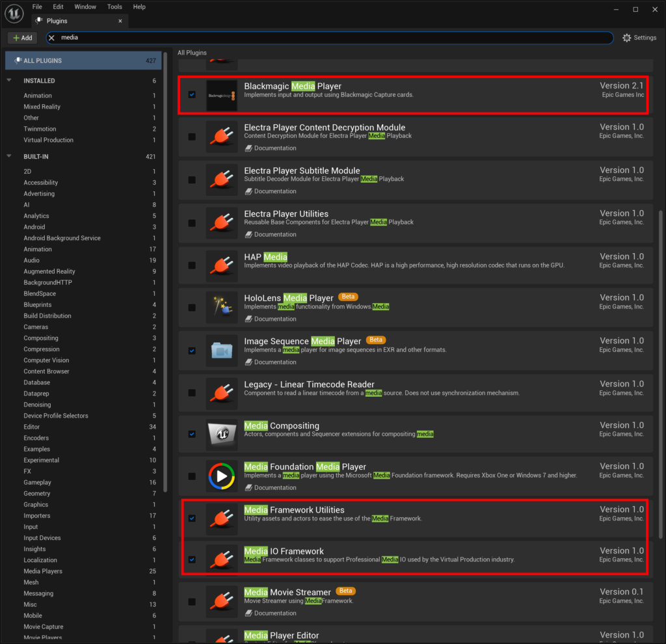Enable the Media Movie Streamer checkbox
Viewport: 666px width, 644px height.
(192, 602)
